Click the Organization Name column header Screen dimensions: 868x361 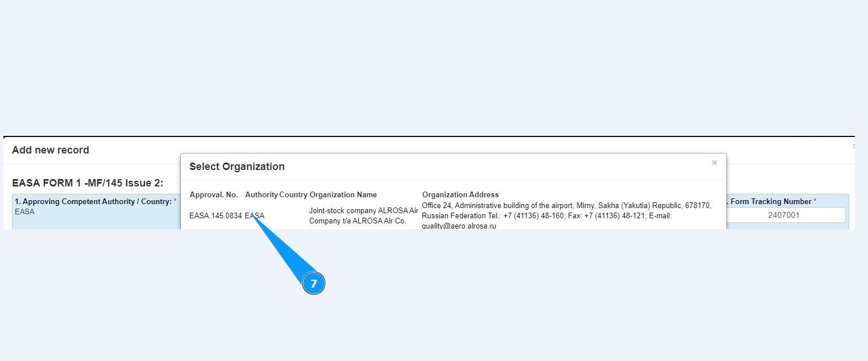pyautogui.click(x=343, y=195)
